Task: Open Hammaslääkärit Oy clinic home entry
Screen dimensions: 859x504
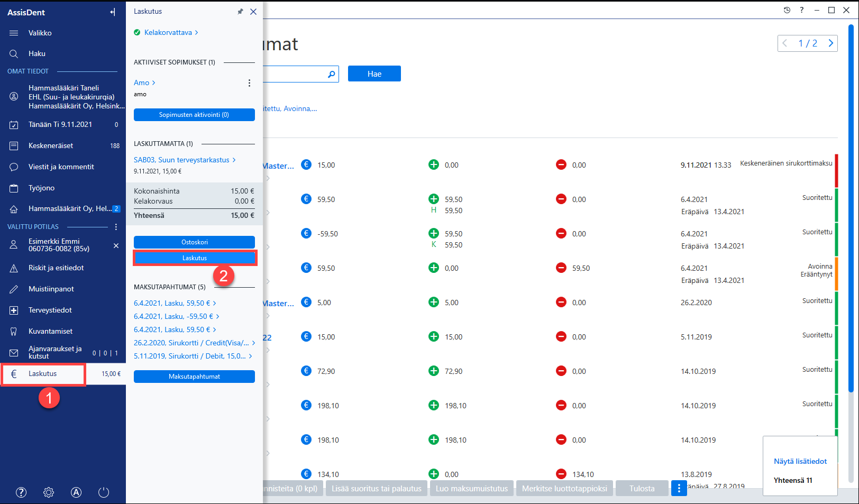Action: pyautogui.click(x=63, y=208)
